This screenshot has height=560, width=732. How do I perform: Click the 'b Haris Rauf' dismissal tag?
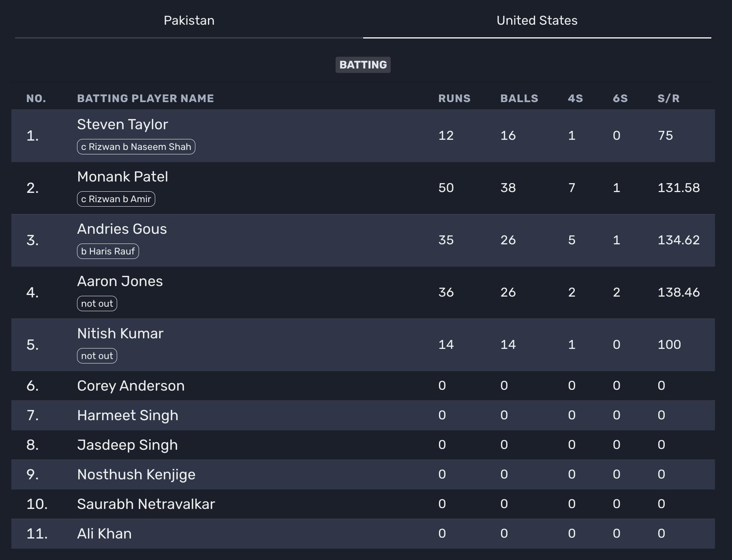[x=108, y=251]
